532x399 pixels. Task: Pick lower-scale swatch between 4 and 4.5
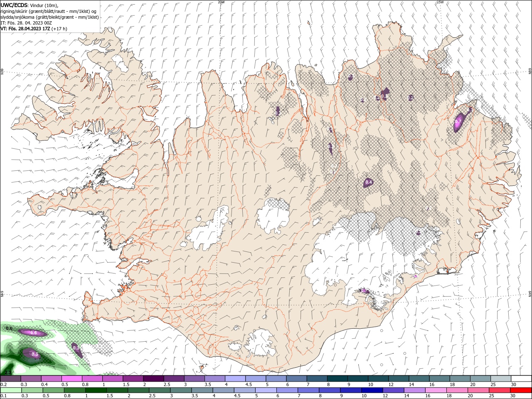coord(224,390)
